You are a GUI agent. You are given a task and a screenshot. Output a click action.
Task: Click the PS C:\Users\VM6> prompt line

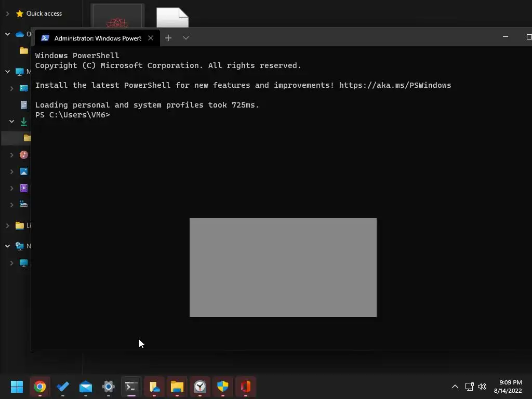73,115
